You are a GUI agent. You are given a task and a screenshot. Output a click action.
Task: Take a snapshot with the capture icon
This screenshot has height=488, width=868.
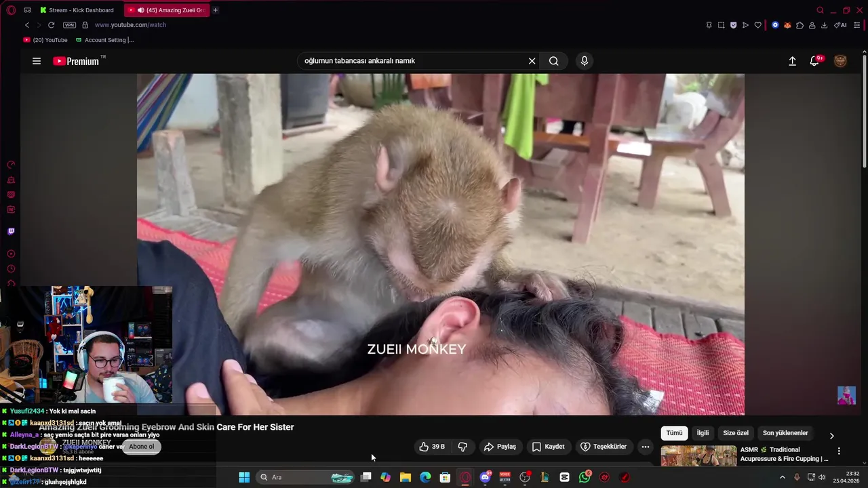coord(721,25)
